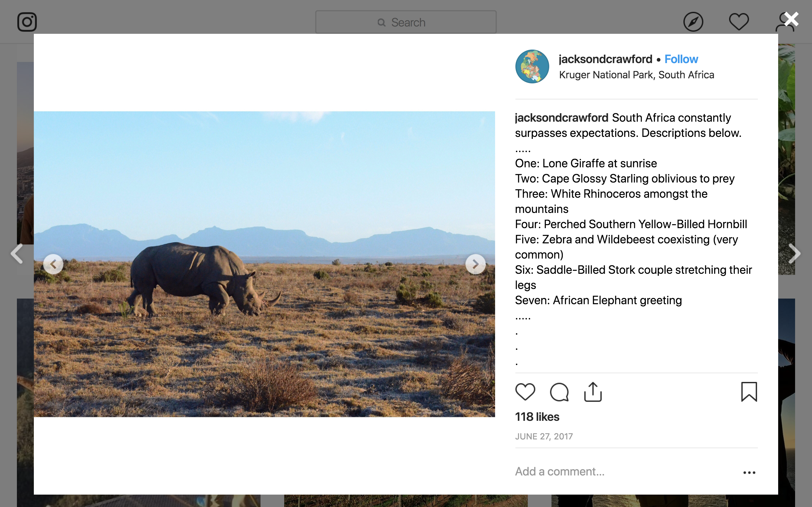Click the Search box
This screenshot has width=812, height=507.
(x=406, y=22)
